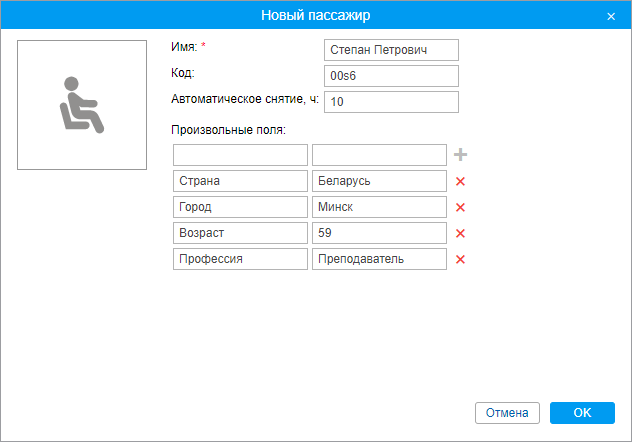Click the empty new field value box
The height and width of the screenshot is (442, 632).
[x=379, y=155]
